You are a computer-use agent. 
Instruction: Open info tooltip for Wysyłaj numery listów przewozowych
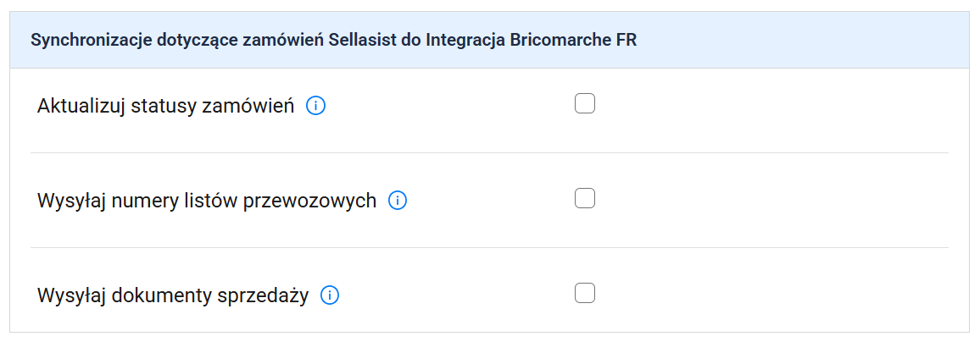pos(398,201)
